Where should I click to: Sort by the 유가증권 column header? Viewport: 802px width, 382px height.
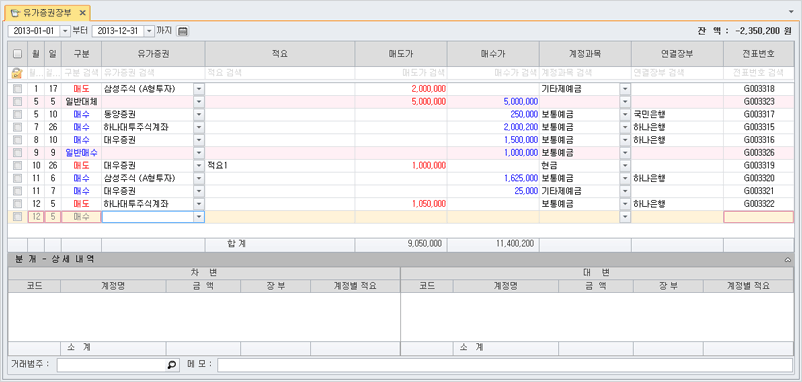153,54
